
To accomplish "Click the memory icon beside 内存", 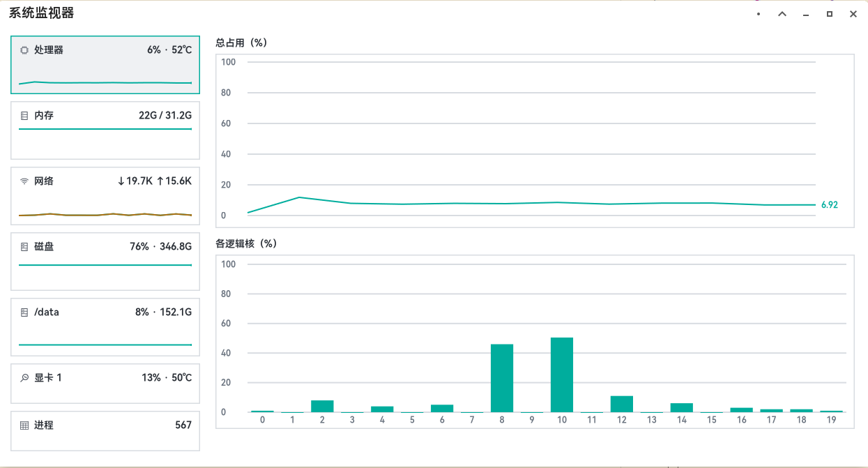I will (24, 116).
